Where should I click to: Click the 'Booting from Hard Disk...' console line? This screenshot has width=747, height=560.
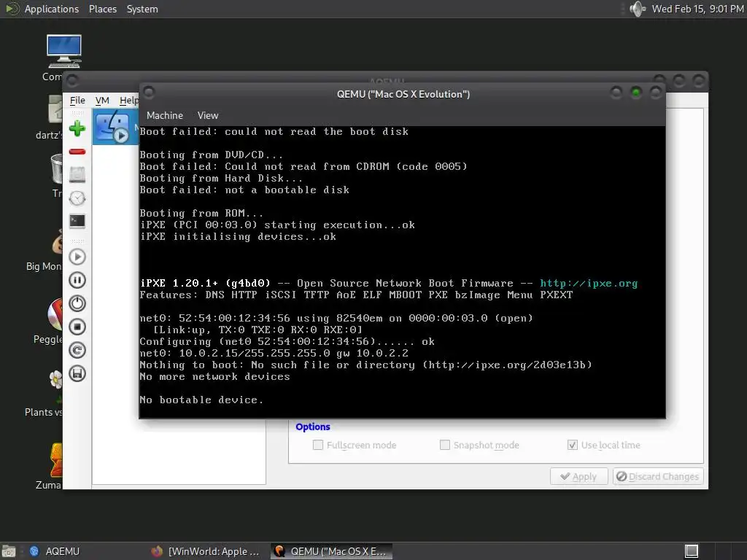click(x=220, y=178)
